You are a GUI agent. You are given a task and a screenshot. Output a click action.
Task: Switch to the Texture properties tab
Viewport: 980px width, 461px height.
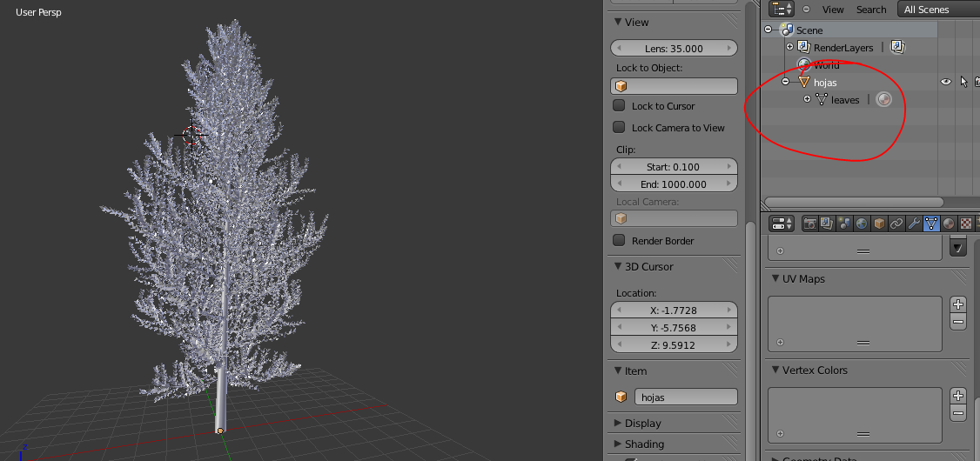click(x=966, y=224)
